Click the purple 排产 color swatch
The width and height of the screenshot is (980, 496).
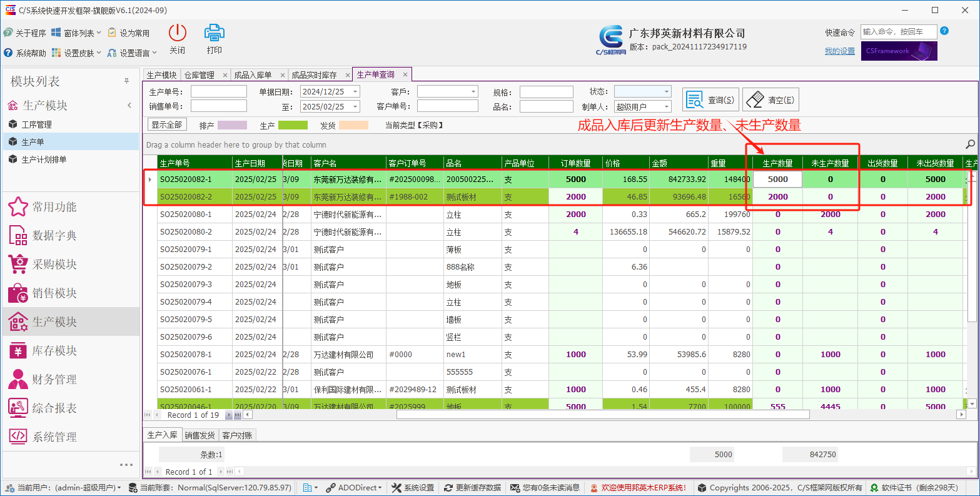[232, 125]
